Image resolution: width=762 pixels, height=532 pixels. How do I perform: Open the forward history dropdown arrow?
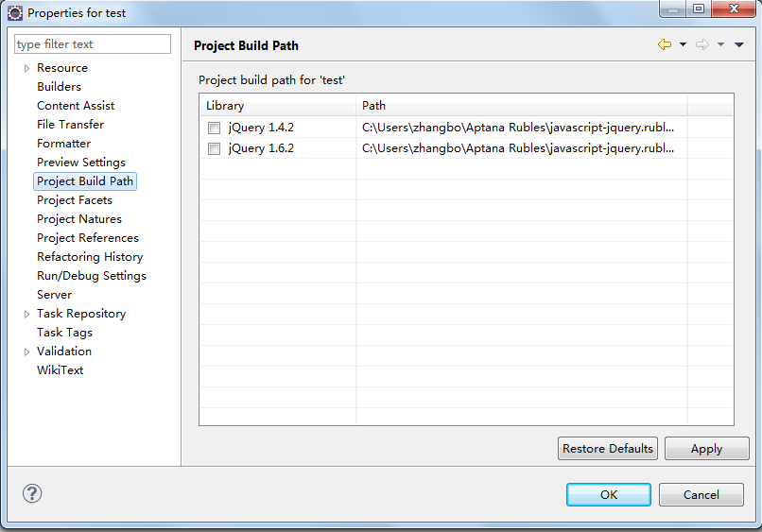pos(720,44)
